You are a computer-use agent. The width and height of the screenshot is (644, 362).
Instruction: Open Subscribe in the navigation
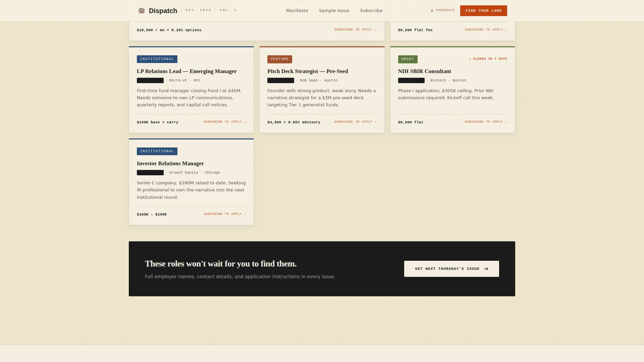371,11
